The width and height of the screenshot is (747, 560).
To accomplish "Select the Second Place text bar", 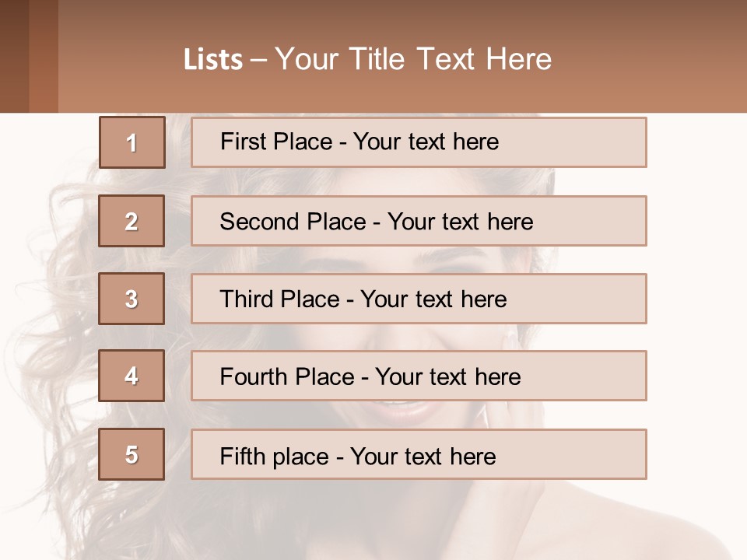I will (419, 221).
